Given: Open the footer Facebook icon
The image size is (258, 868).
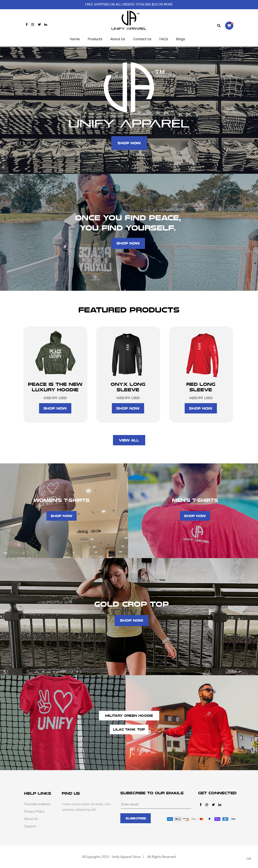Looking at the screenshot, I should pos(201,805).
